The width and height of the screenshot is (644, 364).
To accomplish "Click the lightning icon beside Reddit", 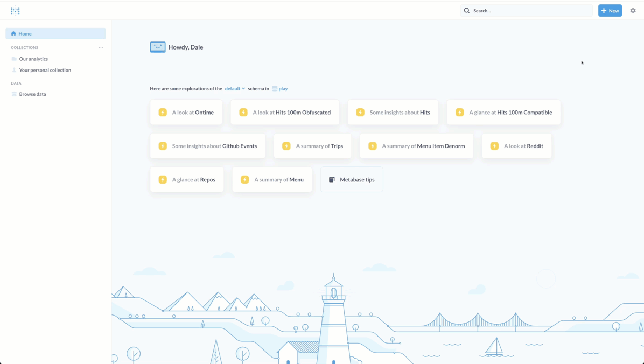I will (494, 146).
